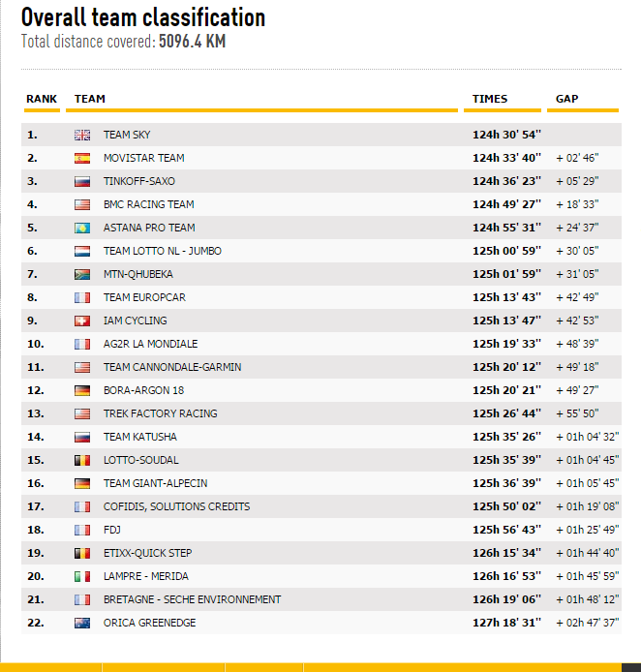Viewport: 641px width, 672px height.
Task: Click the Russian flag beside Team Katusha
Action: coord(82,437)
